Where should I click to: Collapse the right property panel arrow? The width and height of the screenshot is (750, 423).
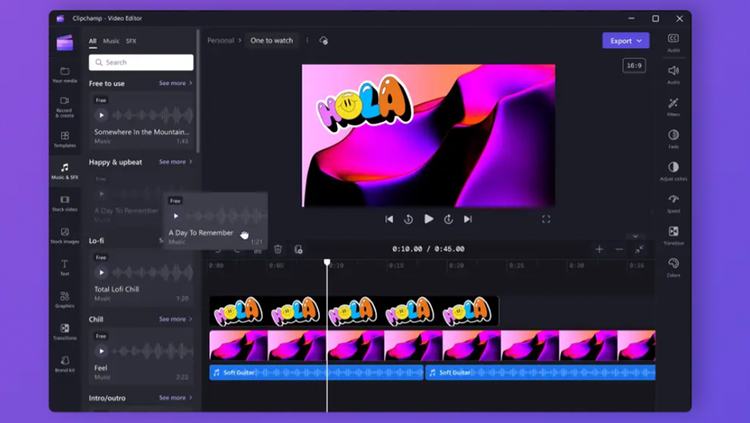pos(652,211)
